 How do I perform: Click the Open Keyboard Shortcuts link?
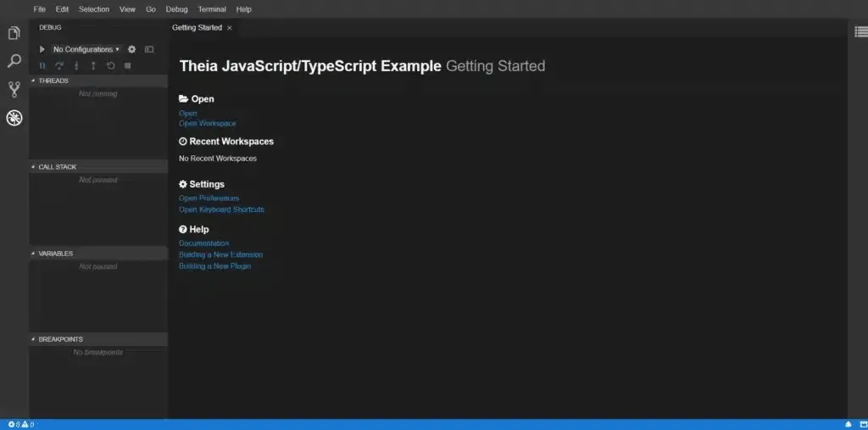click(221, 209)
